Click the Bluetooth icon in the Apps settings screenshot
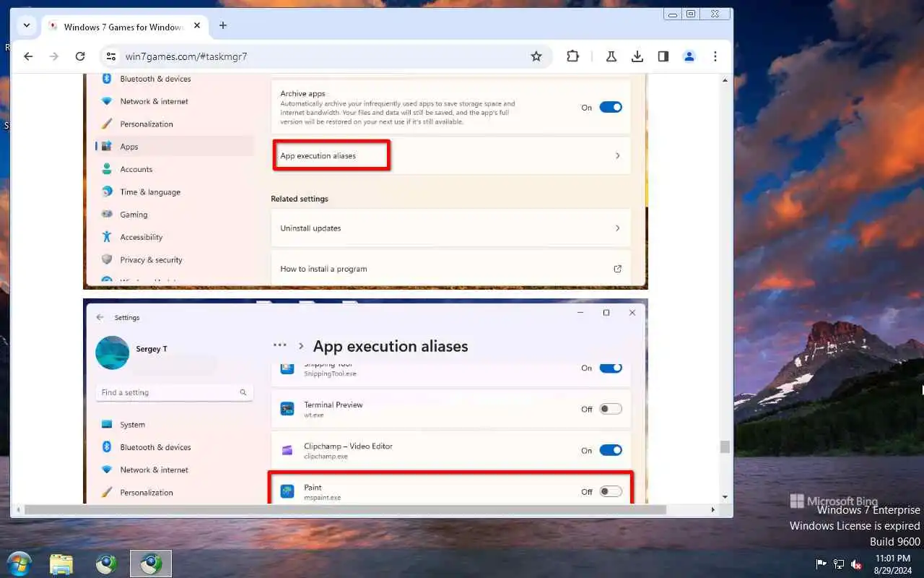The image size is (924, 578). pos(107,79)
